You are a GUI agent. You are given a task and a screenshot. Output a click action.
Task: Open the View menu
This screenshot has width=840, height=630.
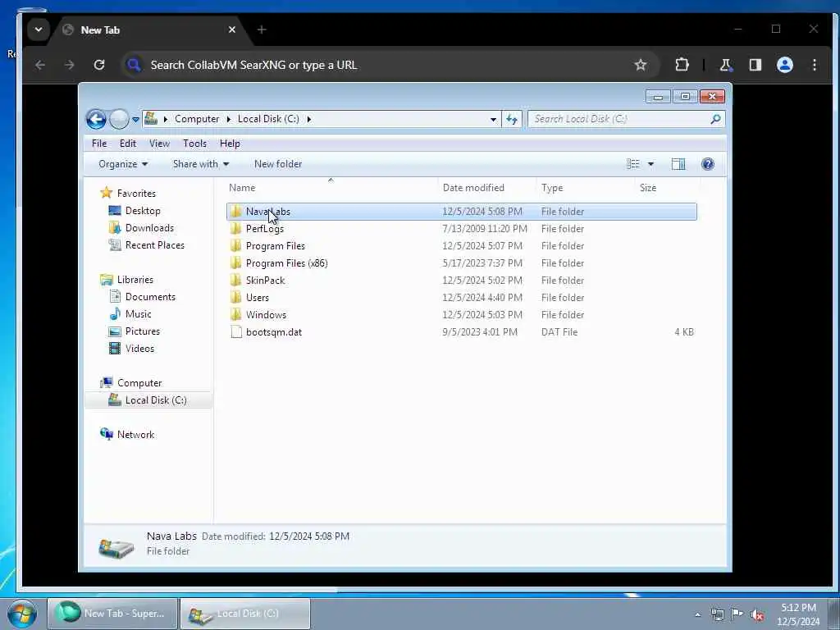[159, 144]
